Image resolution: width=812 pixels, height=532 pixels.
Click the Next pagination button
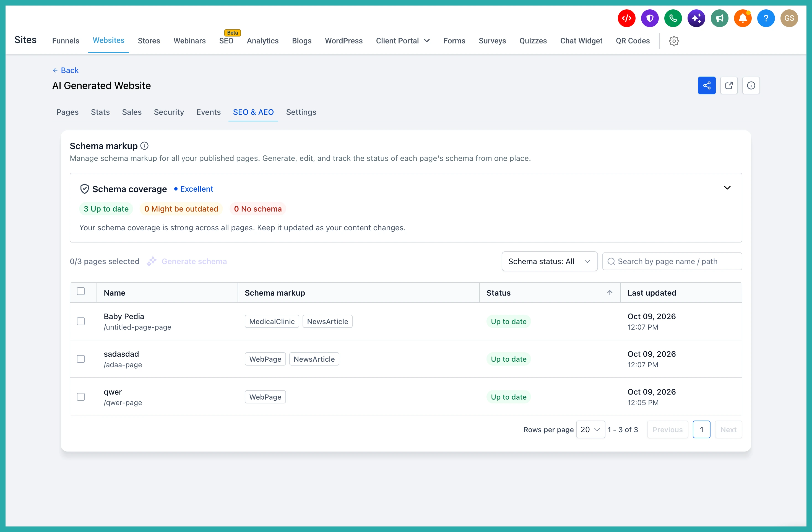tap(728, 429)
